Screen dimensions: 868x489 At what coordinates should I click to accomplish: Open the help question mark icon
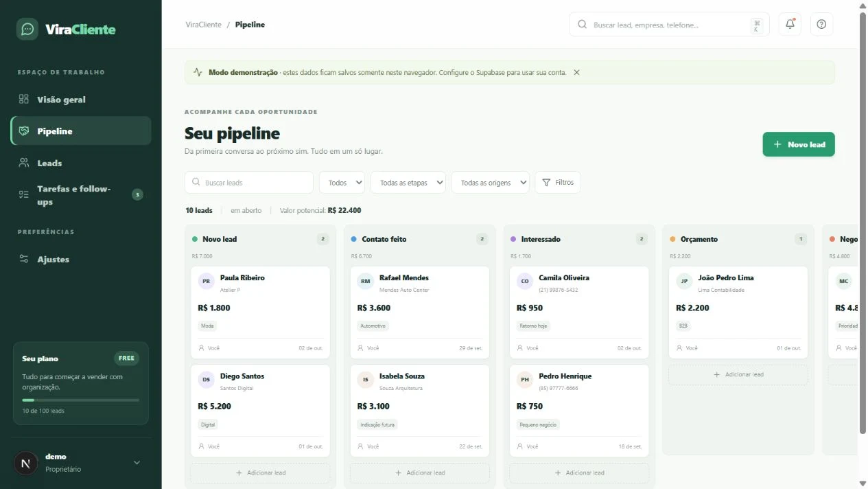[821, 24]
